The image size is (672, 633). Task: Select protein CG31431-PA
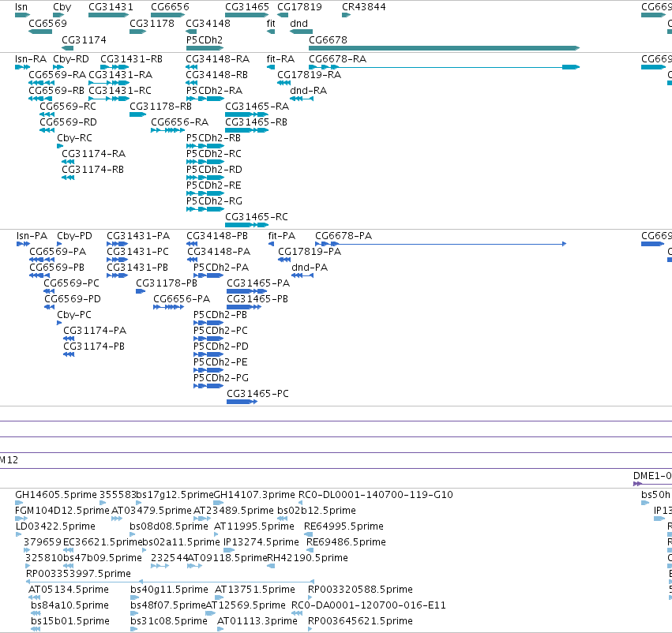coord(138,235)
